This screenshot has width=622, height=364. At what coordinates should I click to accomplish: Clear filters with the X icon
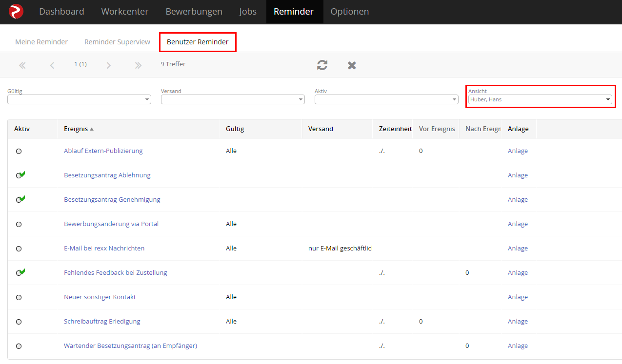(352, 65)
